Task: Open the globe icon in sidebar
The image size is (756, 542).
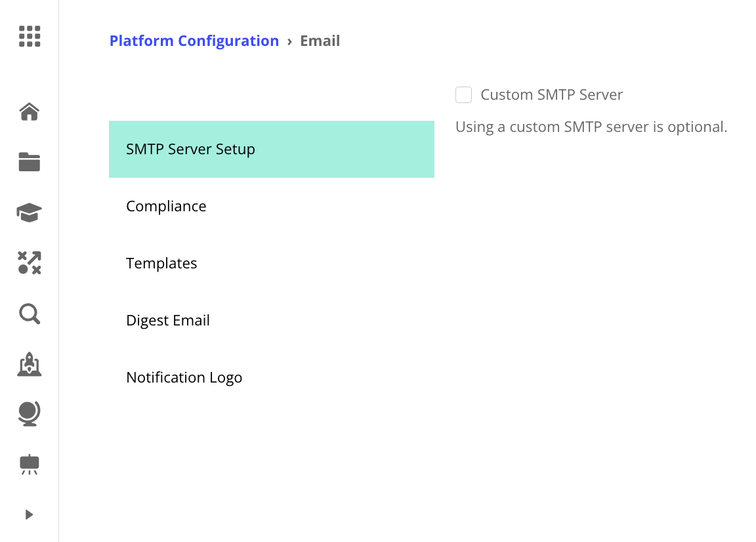Action: (30, 413)
